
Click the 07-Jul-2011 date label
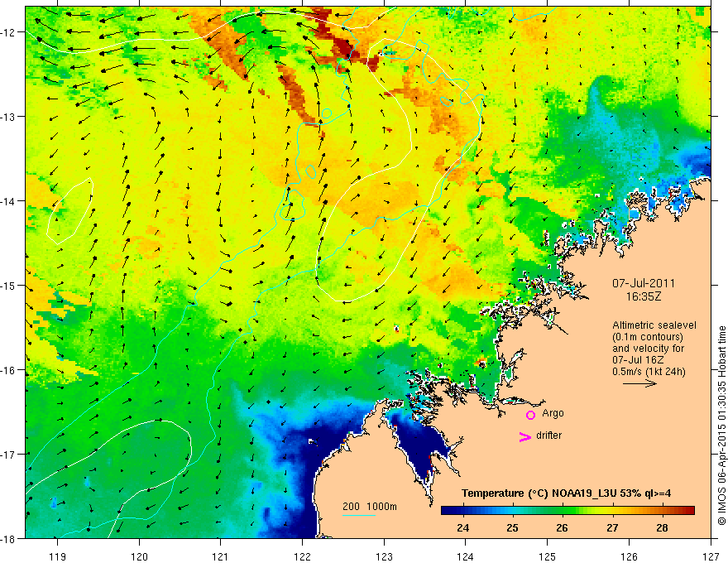coord(644,283)
